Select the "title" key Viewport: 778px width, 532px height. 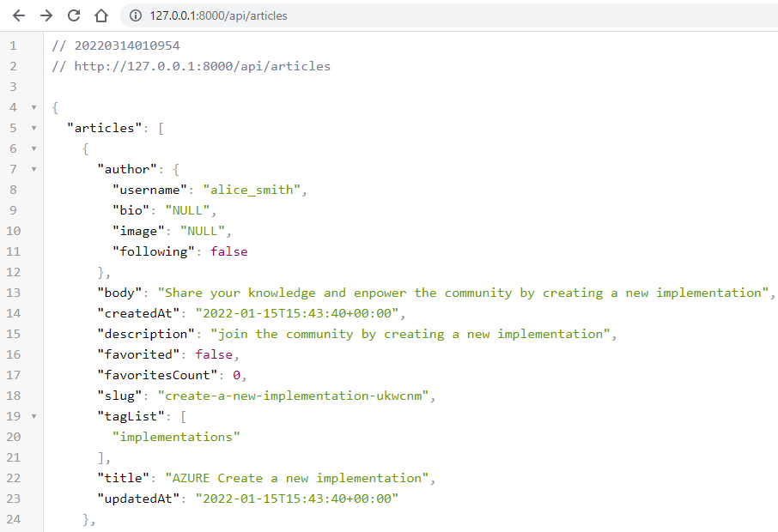(x=124, y=478)
